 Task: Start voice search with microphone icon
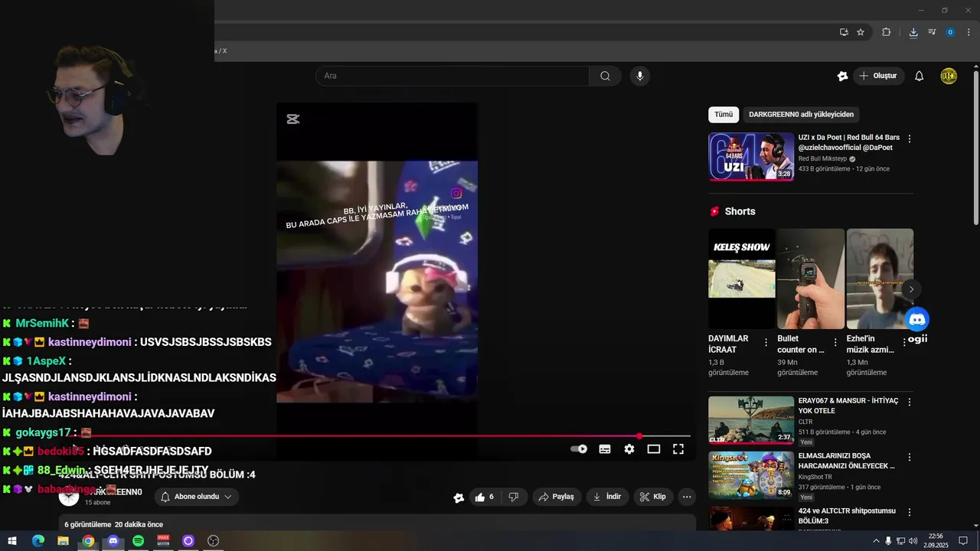pos(640,76)
